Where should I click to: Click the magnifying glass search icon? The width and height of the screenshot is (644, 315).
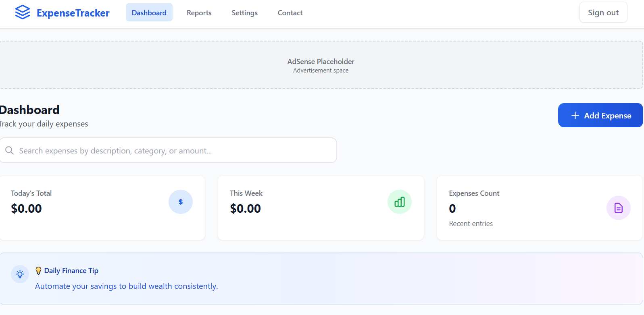tap(9, 151)
